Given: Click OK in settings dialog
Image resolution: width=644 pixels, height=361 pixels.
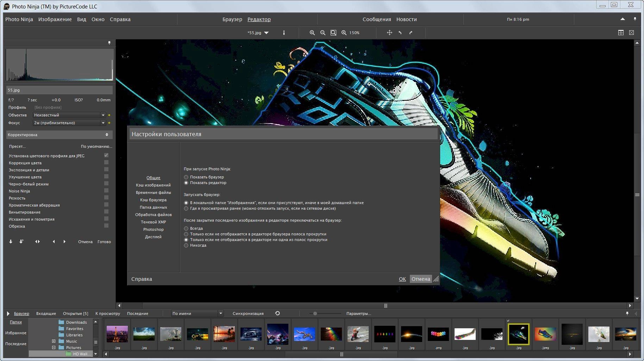Looking at the screenshot, I should 402,279.
